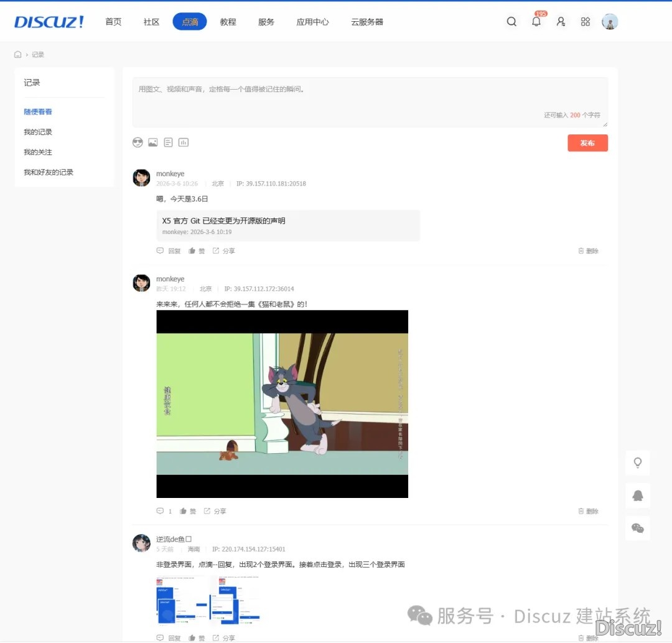Click the QQ icon in the floating sidebar

pos(637,495)
